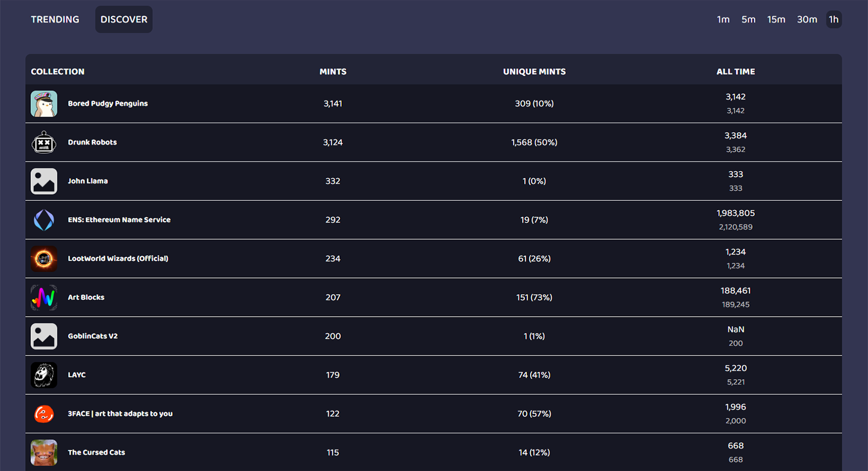Click unique mints 151 (73%)
This screenshot has height=471, width=868.
pos(535,298)
